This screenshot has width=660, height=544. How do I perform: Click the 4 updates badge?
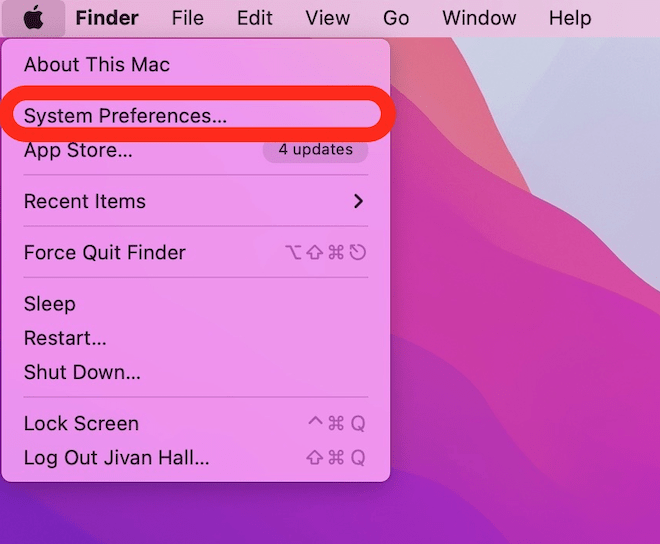tap(315, 150)
